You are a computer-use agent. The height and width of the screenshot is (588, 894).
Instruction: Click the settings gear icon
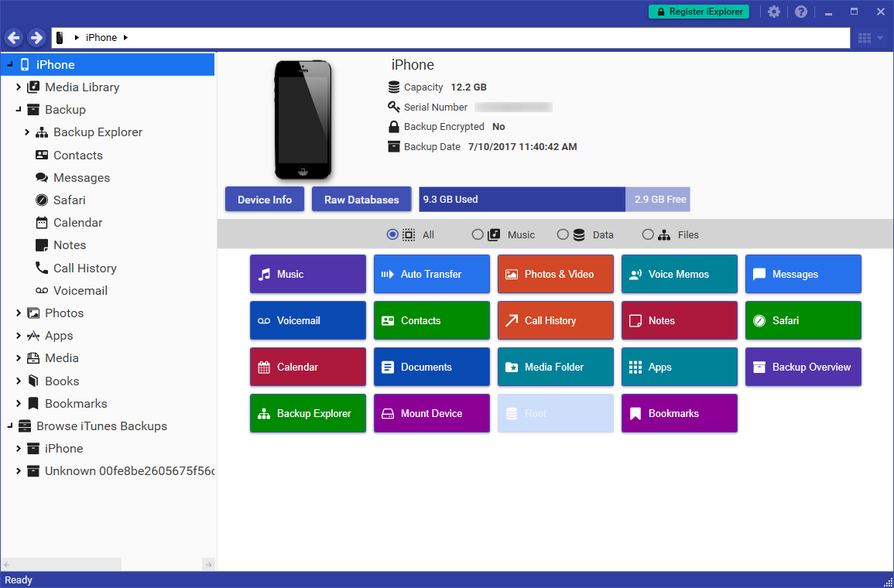[x=774, y=12]
